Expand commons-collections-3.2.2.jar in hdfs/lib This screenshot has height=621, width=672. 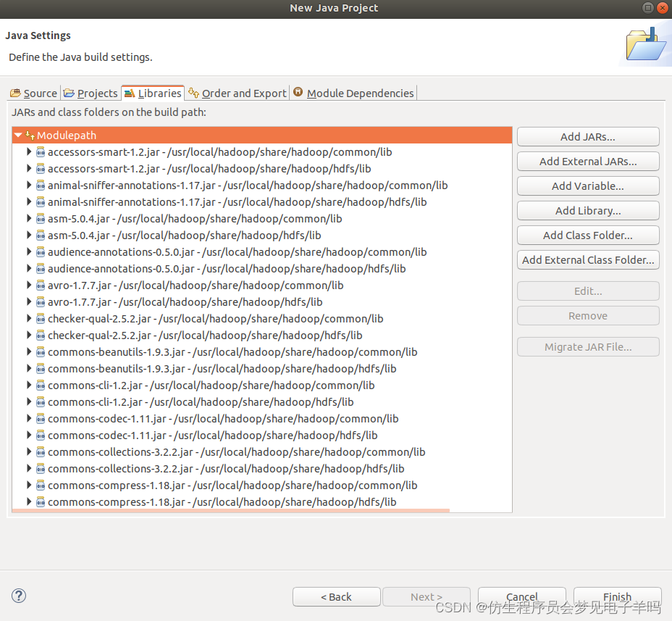point(29,468)
